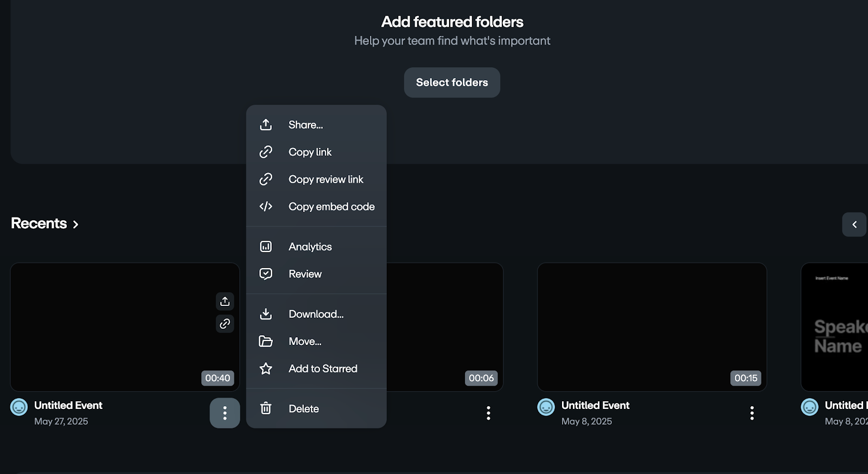Select Copy embed code menu entry
The height and width of the screenshot is (474, 868).
click(x=331, y=207)
